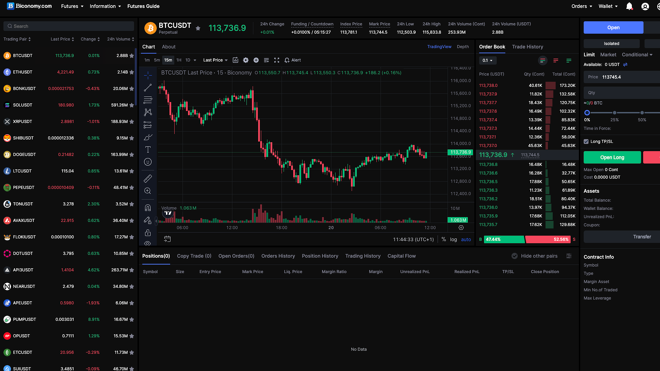This screenshot has height=371, width=660.
Task: Open the Capital Flow tab
Action: [402, 256]
